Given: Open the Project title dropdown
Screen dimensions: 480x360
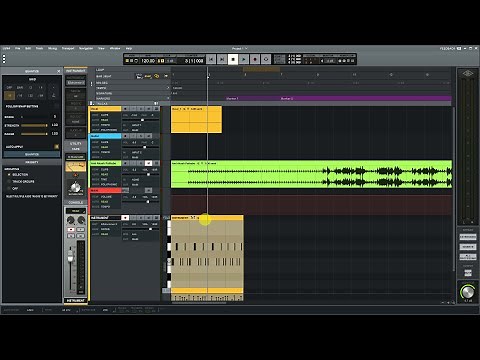Looking at the screenshot, I should [240, 48].
